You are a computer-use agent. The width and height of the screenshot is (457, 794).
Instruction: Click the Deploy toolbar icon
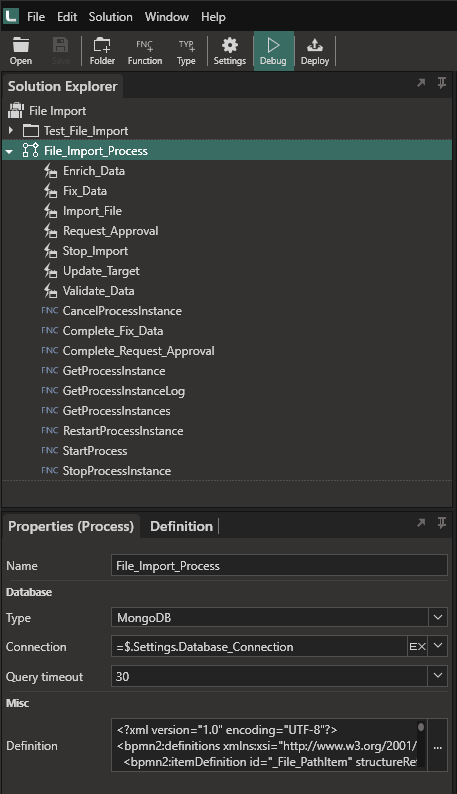(315, 52)
